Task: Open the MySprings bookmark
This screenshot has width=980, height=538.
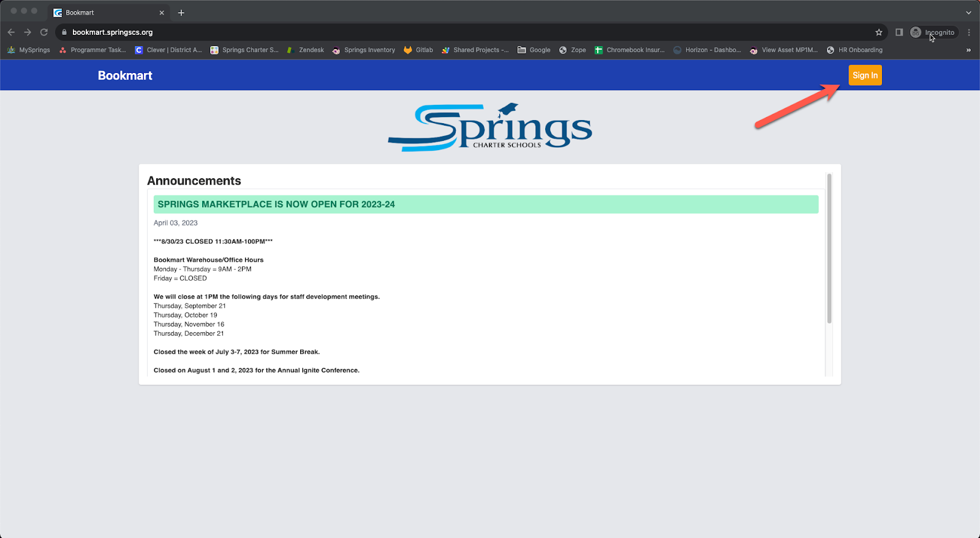Action: pos(29,50)
